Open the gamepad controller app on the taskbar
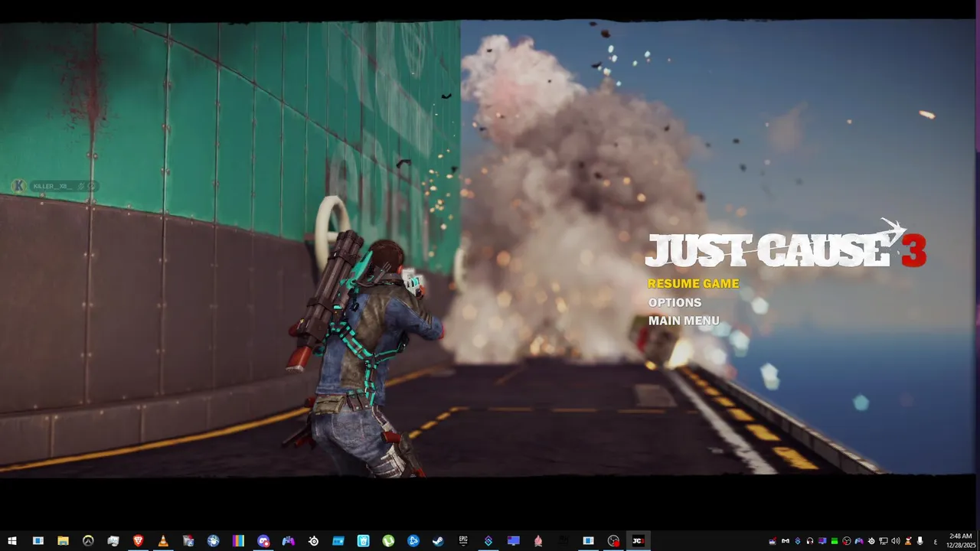 pyautogui.click(x=288, y=540)
